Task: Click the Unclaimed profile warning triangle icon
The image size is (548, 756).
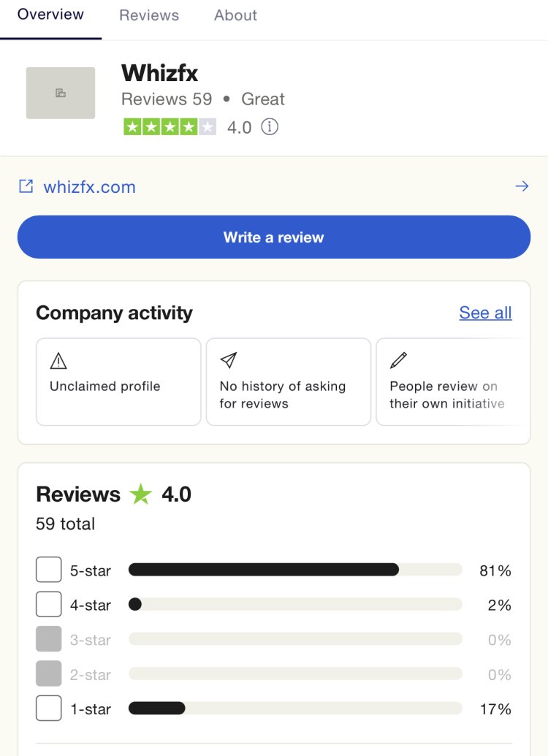Action: 58,361
